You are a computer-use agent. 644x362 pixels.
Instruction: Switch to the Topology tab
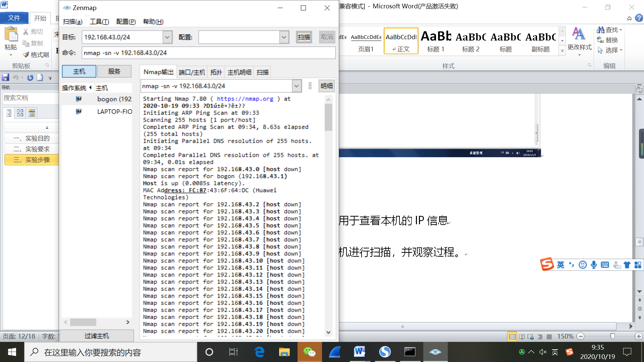click(216, 72)
